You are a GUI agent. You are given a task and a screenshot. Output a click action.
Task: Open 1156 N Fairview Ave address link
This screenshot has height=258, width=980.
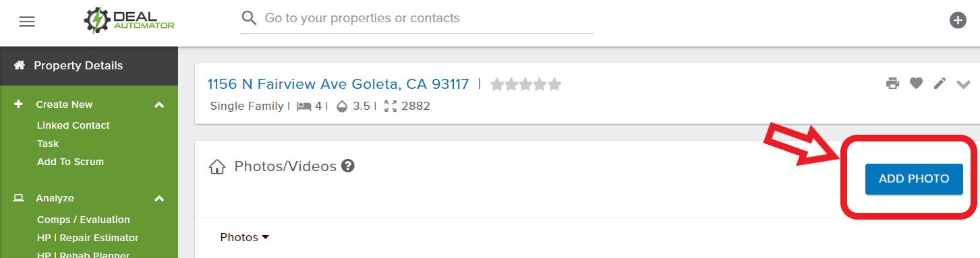tap(338, 84)
